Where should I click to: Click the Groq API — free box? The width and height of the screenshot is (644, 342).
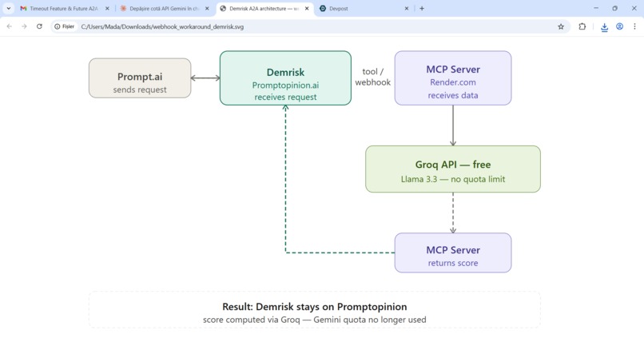click(453, 169)
